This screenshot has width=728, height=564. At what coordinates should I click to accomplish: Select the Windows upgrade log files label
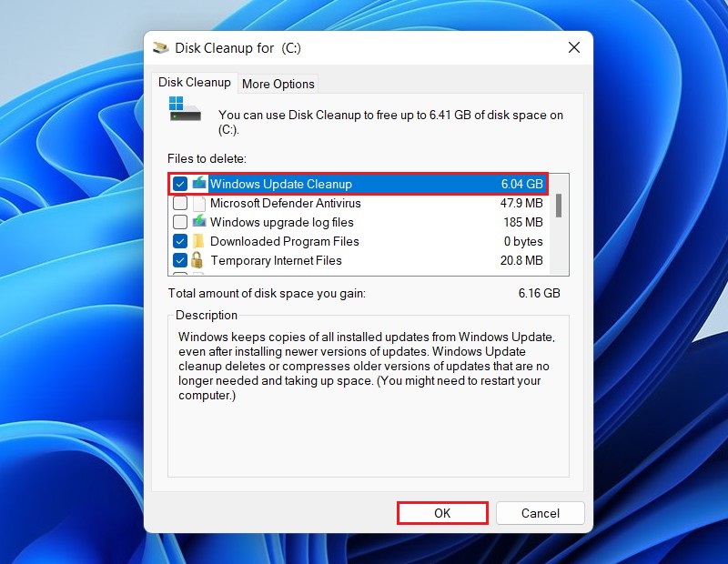[x=282, y=222]
